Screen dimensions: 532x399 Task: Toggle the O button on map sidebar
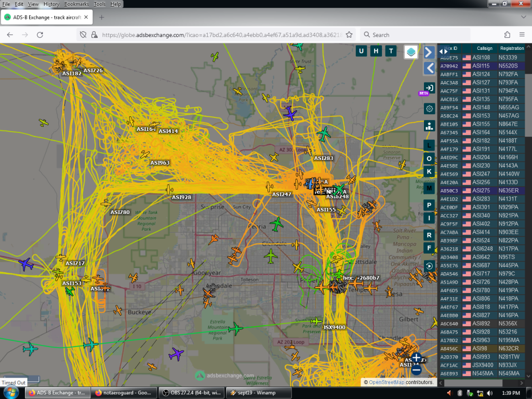429,158
